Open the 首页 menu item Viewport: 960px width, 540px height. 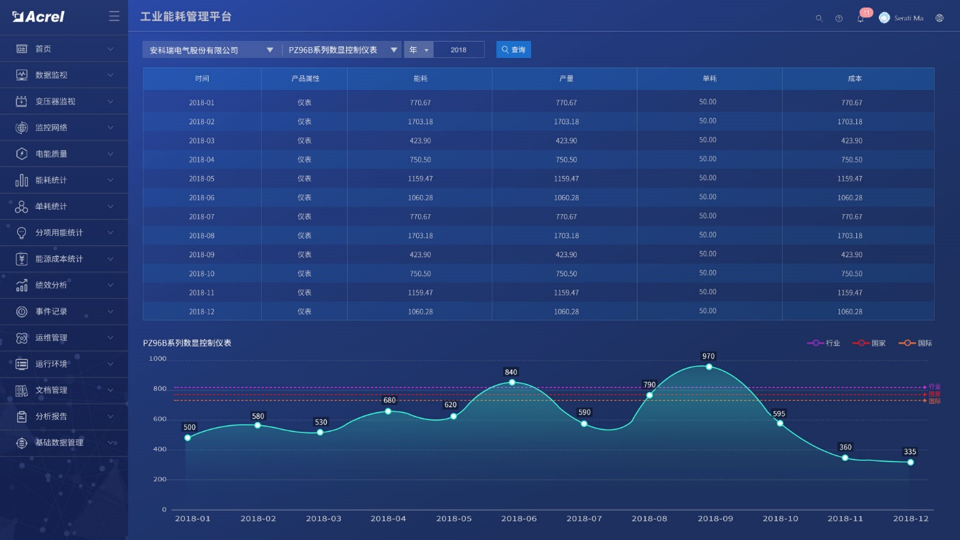[43, 49]
